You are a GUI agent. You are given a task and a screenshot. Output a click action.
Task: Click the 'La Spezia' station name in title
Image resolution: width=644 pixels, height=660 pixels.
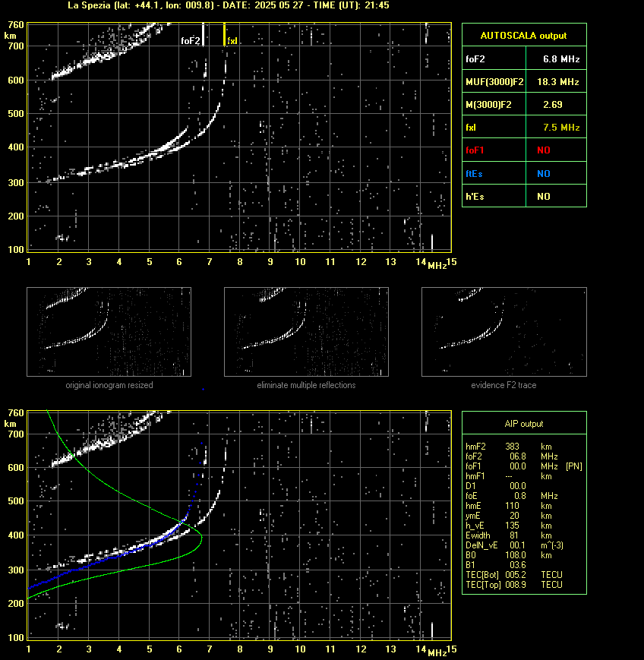[90, 5]
